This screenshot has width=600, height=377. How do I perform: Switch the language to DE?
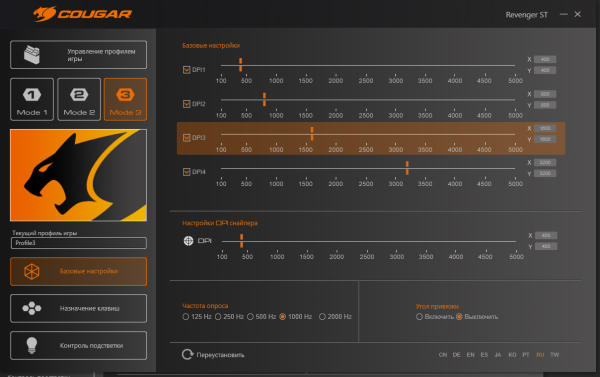tap(457, 355)
